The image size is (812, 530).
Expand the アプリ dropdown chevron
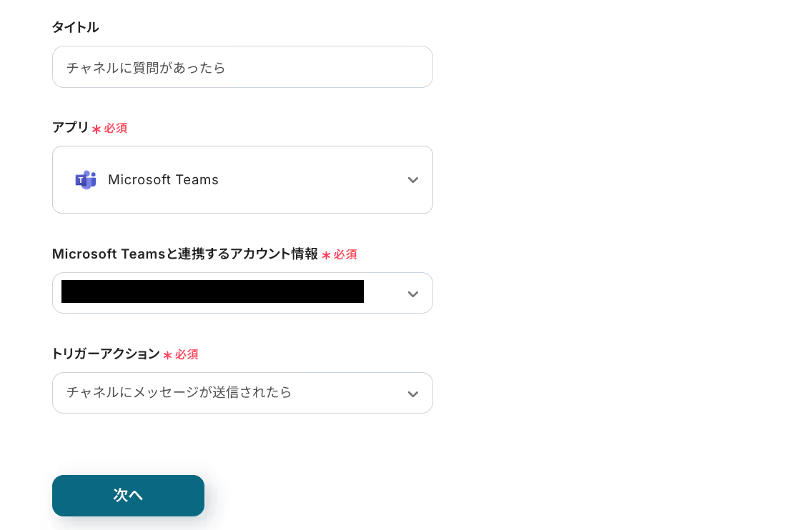coord(412,180)
